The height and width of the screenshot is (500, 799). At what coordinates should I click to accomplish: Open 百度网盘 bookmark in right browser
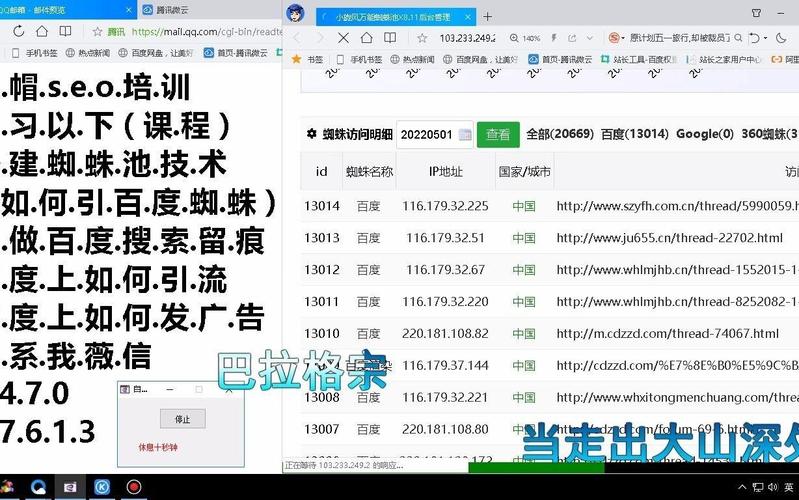pyautogui.click(x=481, y=59)
